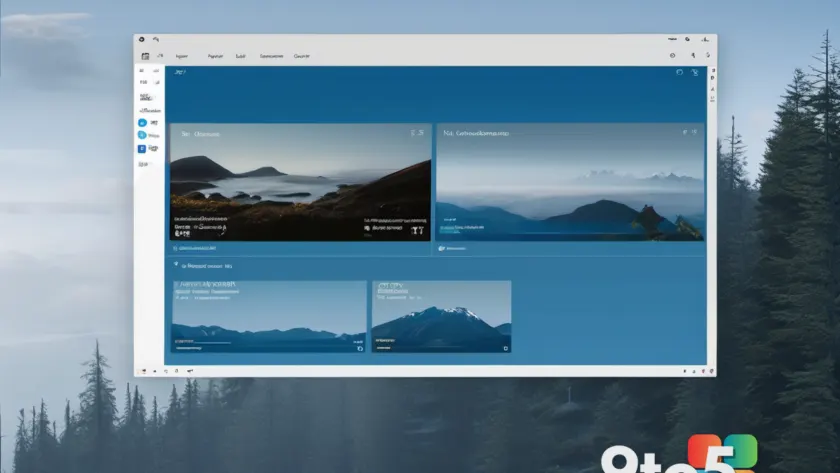This screenshot has height=473, width=840.
Task: Open the small card with the blue mountain ridge silhouette
Action: [x=269, y=316]
